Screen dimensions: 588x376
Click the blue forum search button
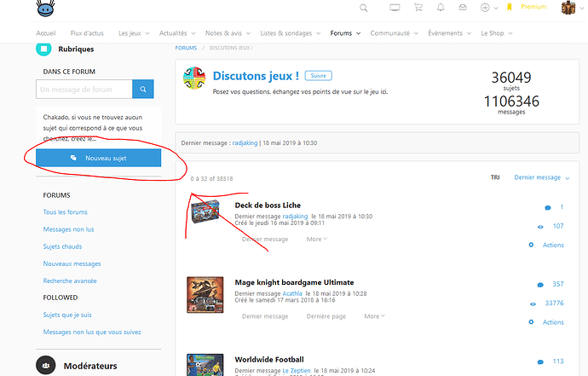click(143, 89)
